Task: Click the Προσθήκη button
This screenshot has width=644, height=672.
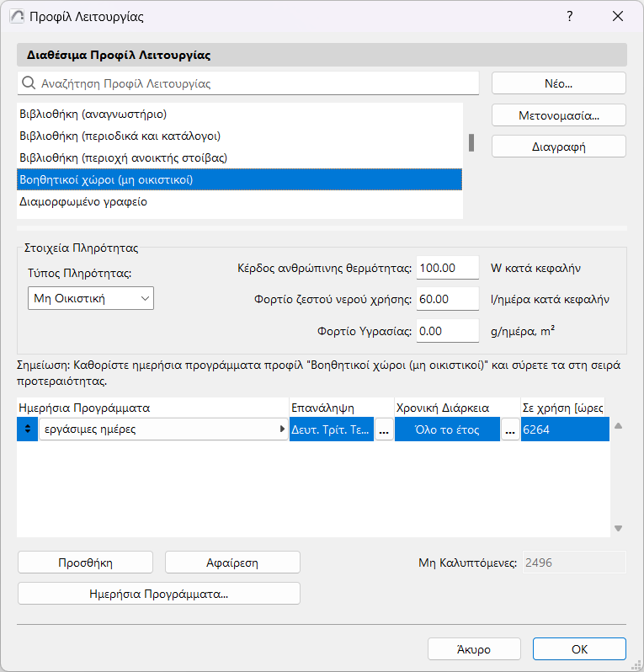Action: pyautogui.click(x=85, y=563)
